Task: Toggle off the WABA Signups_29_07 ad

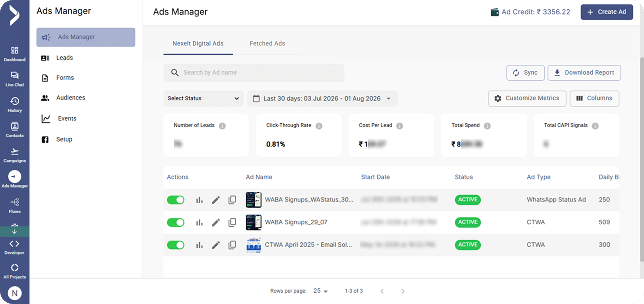Action: tap(175, 222)
